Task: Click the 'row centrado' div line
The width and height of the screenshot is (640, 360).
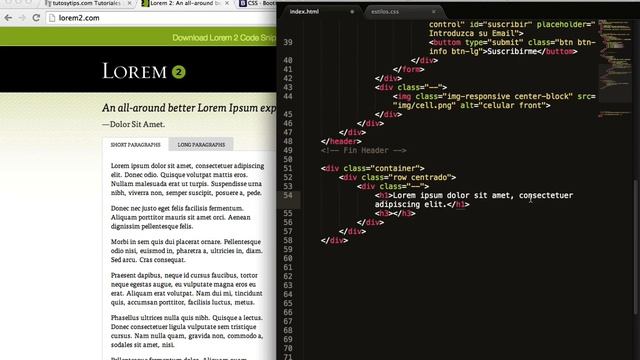Action: click(397, 177)
